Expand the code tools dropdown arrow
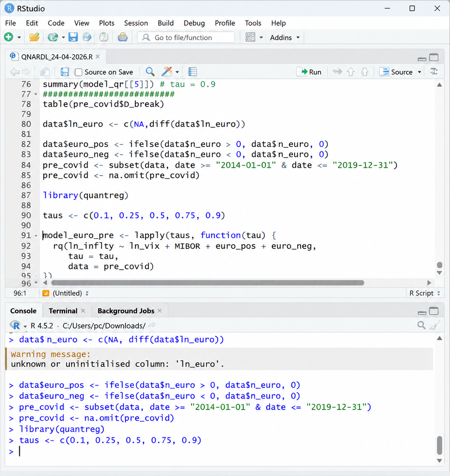Viewport: 450px width, 476px height. coord(177,72)
